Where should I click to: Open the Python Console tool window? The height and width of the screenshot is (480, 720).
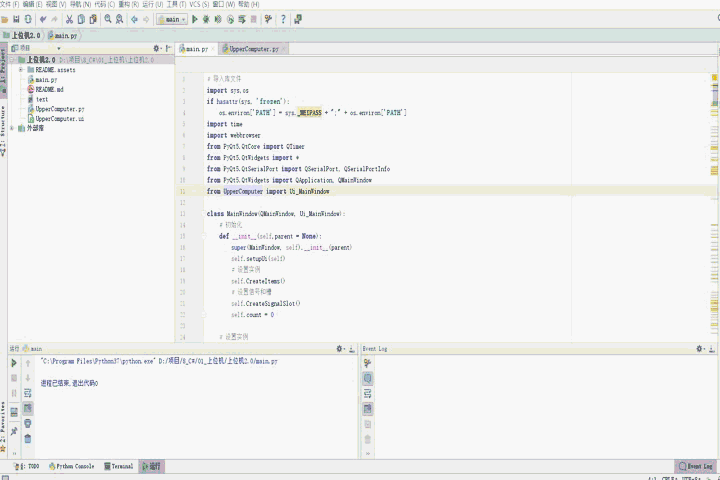coord(72,466)
